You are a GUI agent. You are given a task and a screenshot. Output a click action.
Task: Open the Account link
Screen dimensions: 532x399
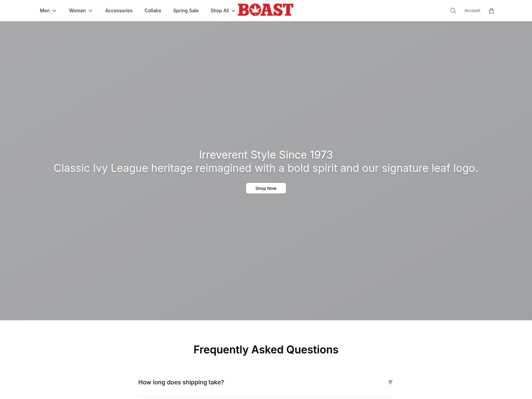click(x=472, y=11)
